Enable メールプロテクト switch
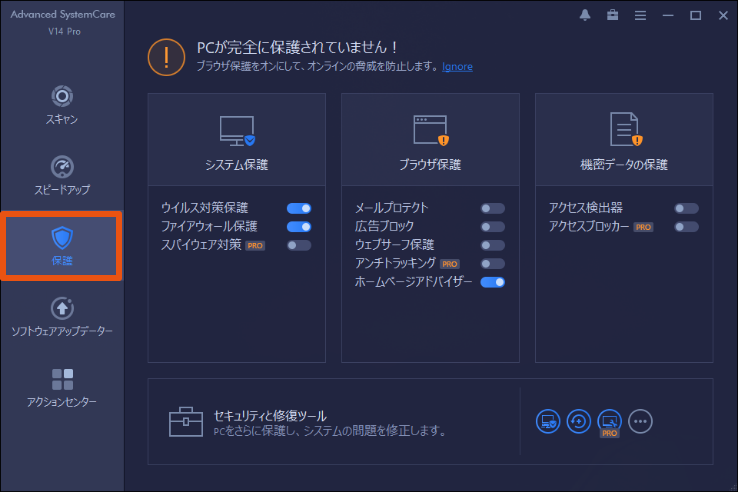Screen dimensions: 738x492 tap(493, 208)
